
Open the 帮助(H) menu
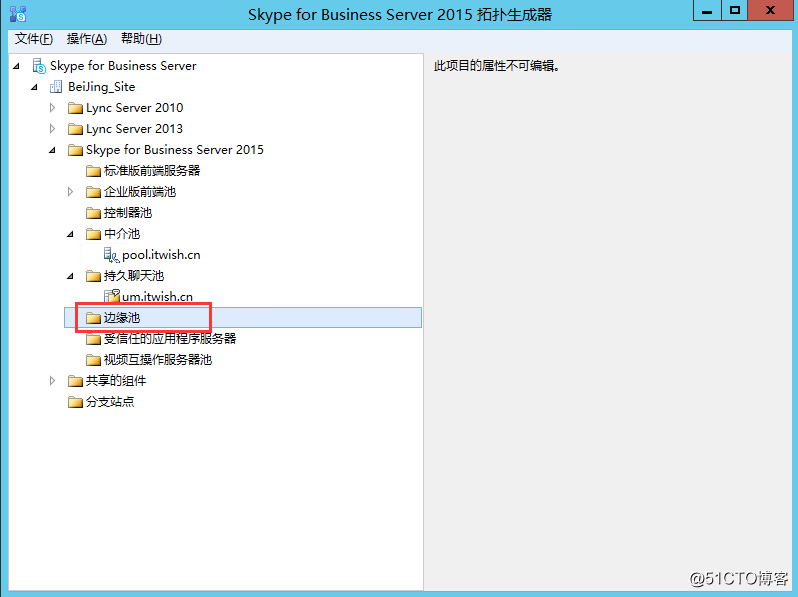[141, 39]
